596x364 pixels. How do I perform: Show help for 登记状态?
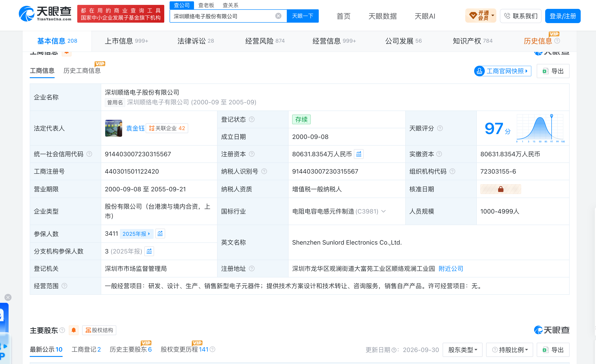(251, 119)
